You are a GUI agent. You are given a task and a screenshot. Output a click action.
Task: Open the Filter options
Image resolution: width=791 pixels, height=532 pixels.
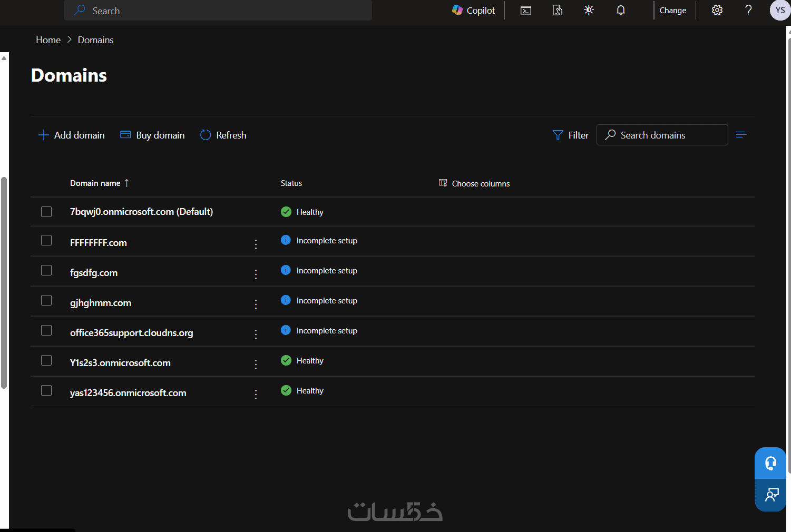[570, 135]
